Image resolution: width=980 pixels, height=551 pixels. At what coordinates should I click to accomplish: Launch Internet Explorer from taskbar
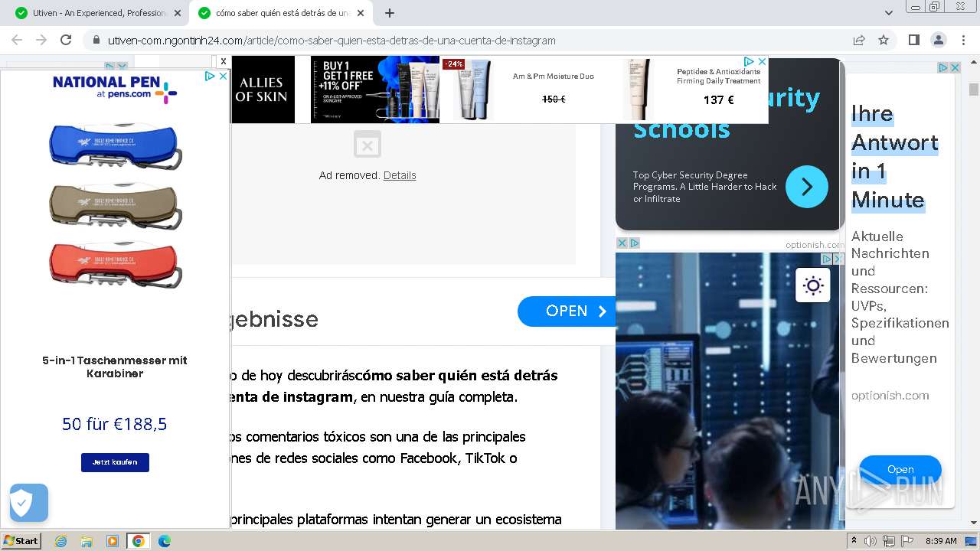(60, 541)
